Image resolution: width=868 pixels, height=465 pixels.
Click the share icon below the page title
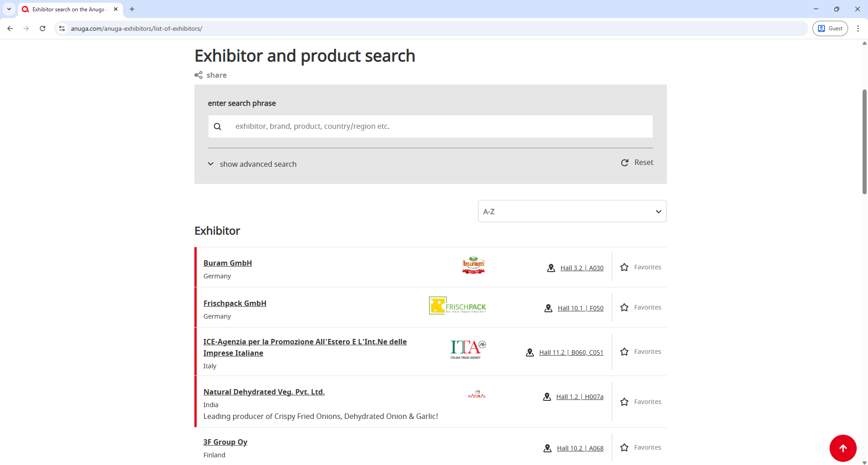(x=199, y=75)
